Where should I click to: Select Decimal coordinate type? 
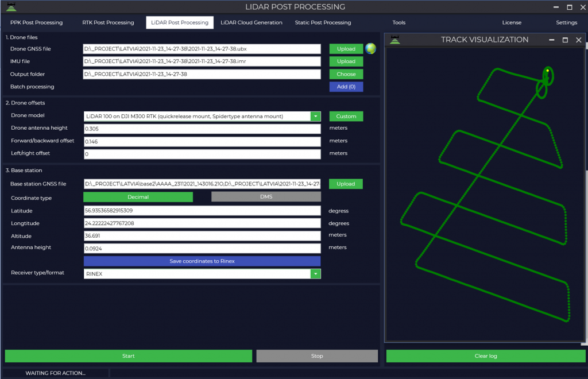pos(138,197)
